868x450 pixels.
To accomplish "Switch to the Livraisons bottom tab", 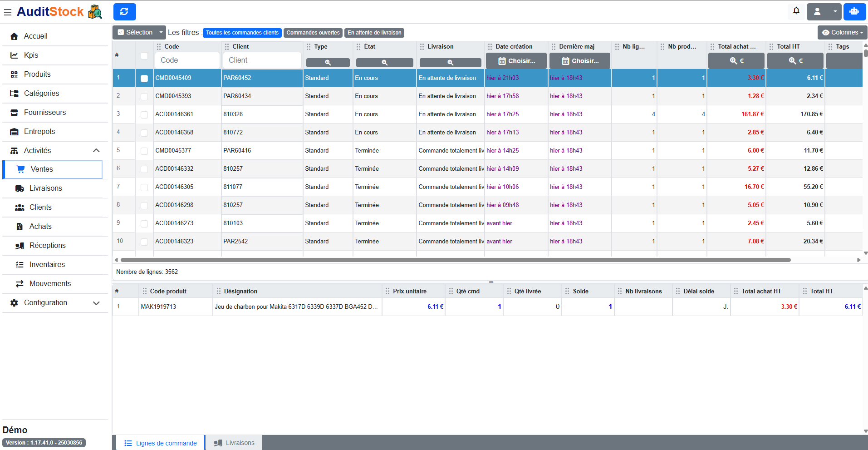I will tap(234, 443).
